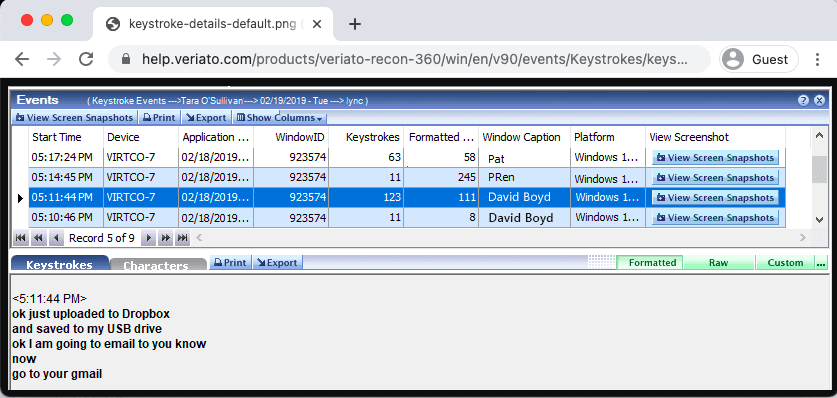Go to the previous record
The image size is (837, 398).
56,238
